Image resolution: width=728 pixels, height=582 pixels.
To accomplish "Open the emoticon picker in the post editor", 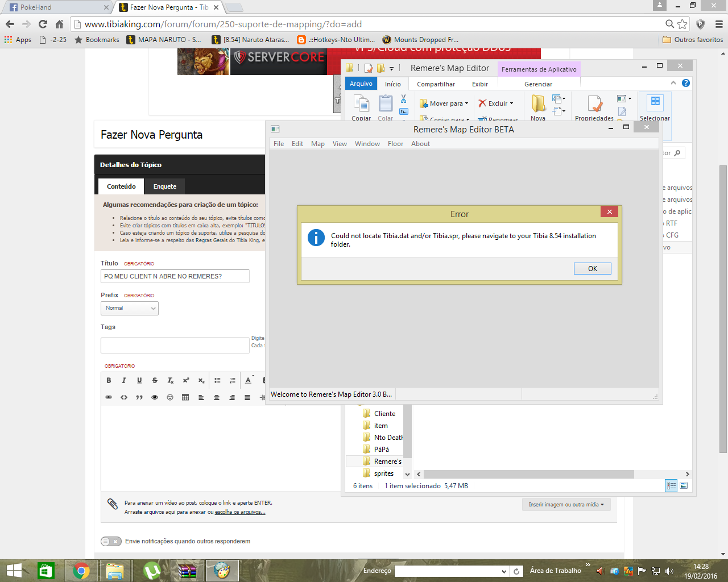I will click(x=170, y=397).
